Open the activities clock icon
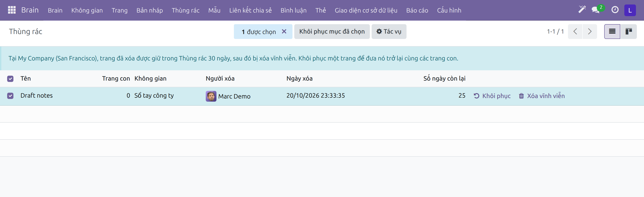The width and height of the screenshot is (644, 197). (615, 10)
